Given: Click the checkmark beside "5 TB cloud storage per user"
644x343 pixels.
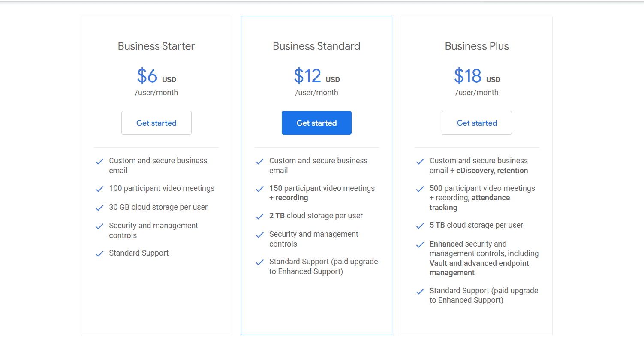Looking at the screenshot, I should (419, 226).
